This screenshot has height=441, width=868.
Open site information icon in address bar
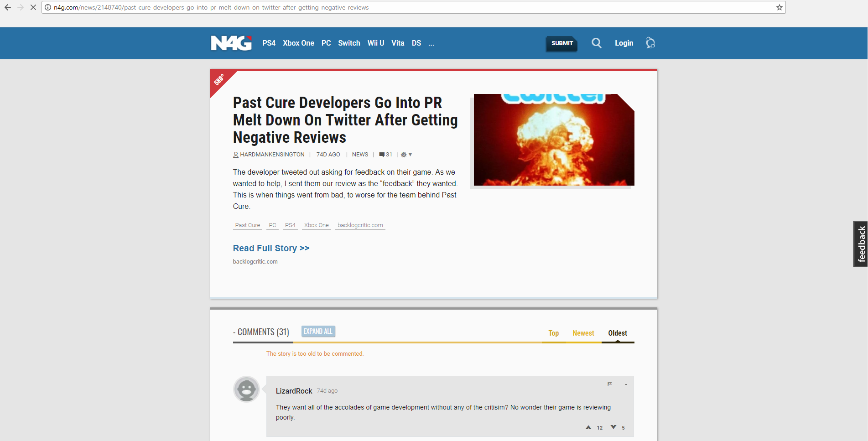tap(48, 7)
